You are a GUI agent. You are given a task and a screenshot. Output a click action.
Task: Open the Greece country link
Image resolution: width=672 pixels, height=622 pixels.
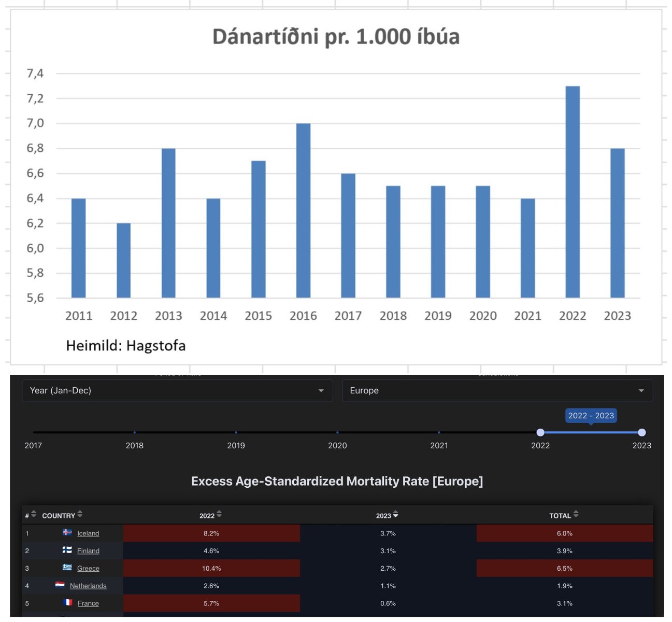pos(88,569)
